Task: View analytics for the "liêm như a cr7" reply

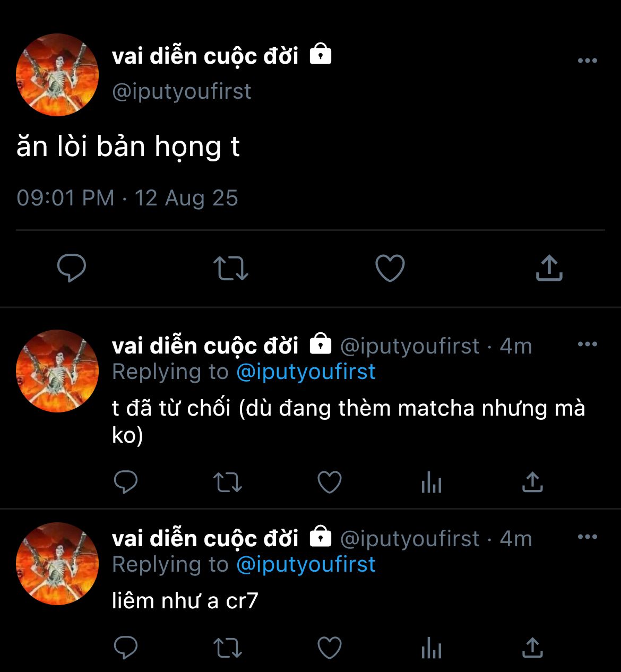Action: [432, 648]
